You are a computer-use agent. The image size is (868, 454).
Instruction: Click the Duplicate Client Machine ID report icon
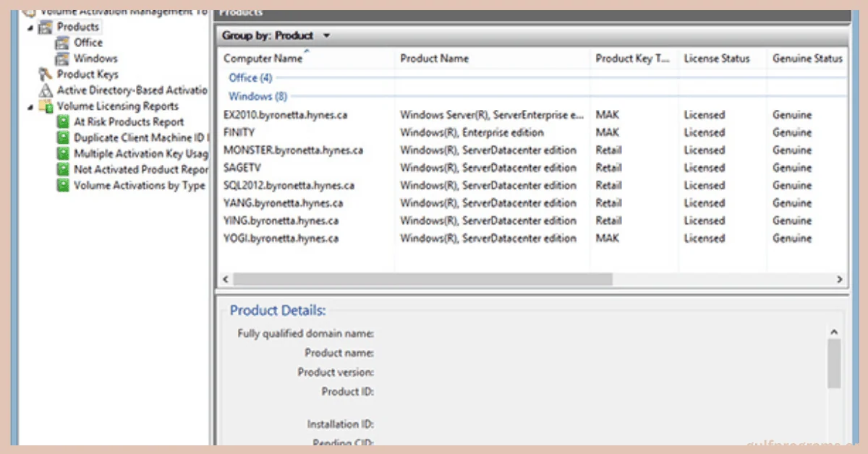pos(63,138)
